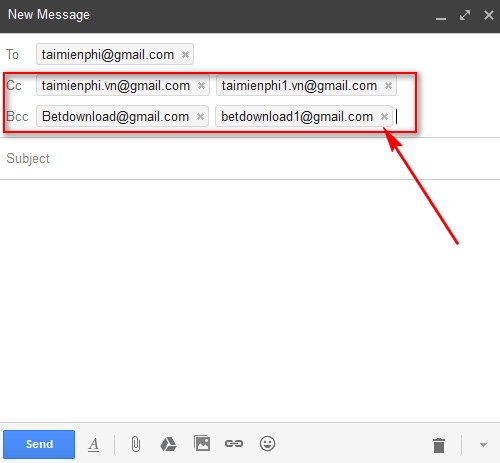Click the Bcc label
This screenshot has width=500, height=463.
point(17,116)
